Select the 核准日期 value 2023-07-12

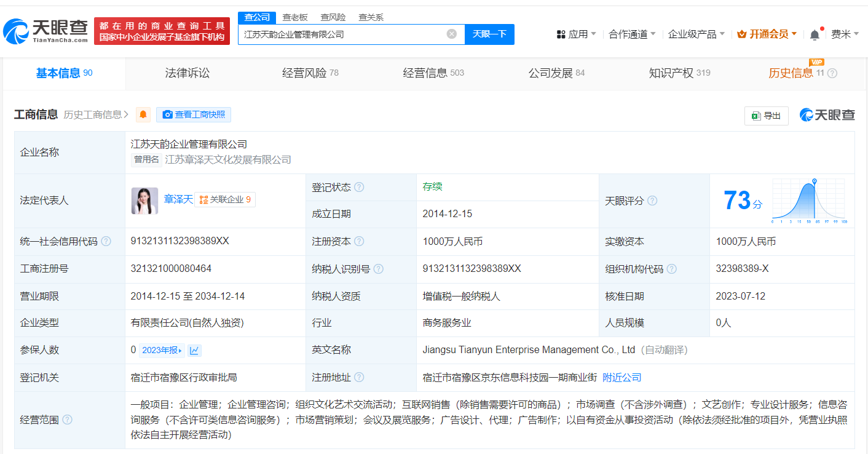coord(741,296)
